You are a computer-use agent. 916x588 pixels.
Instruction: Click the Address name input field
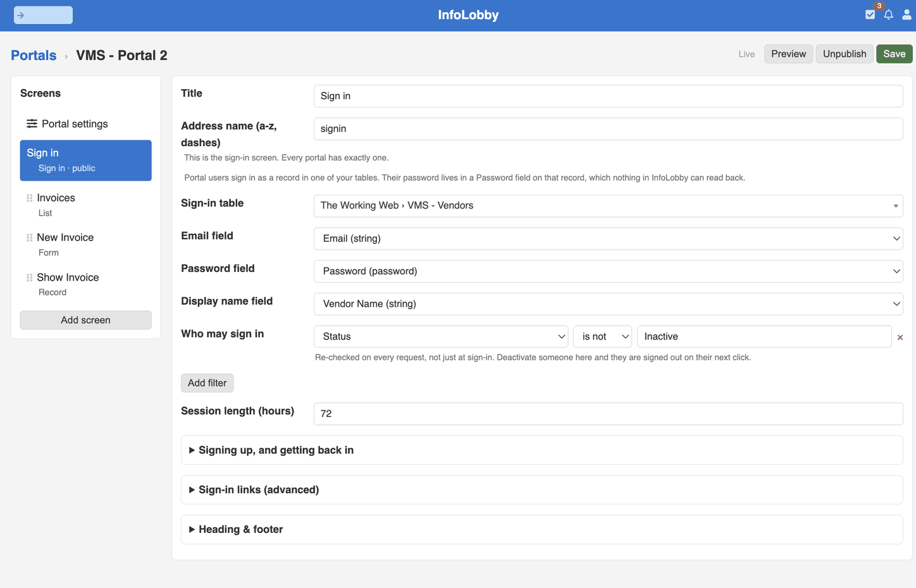click(x=608, y=129)
